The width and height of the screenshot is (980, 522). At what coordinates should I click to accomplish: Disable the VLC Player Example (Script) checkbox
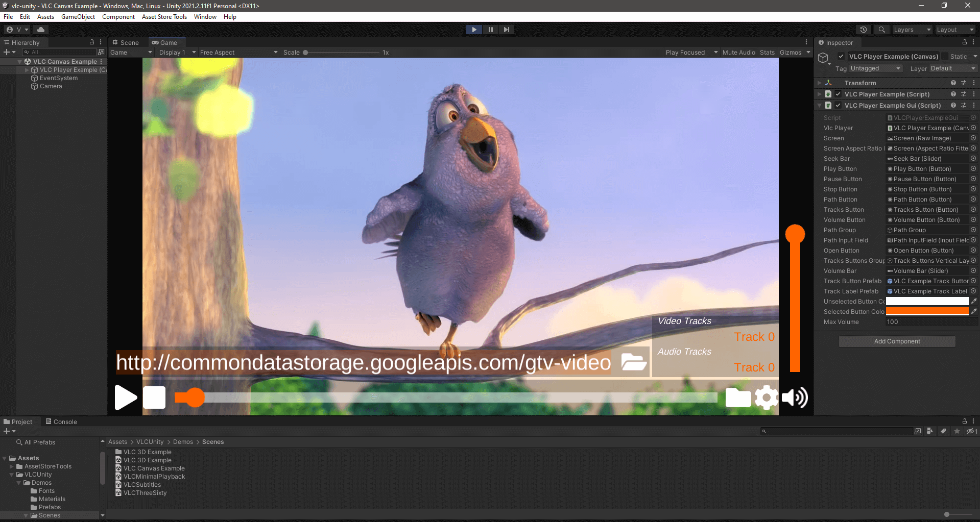click(x=838, y=94)
